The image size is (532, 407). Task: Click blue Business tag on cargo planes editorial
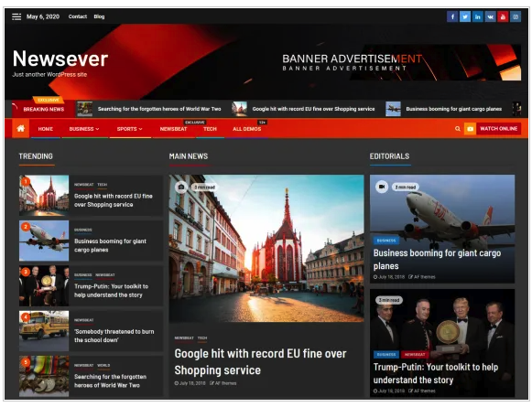click(x=386, y=241)
